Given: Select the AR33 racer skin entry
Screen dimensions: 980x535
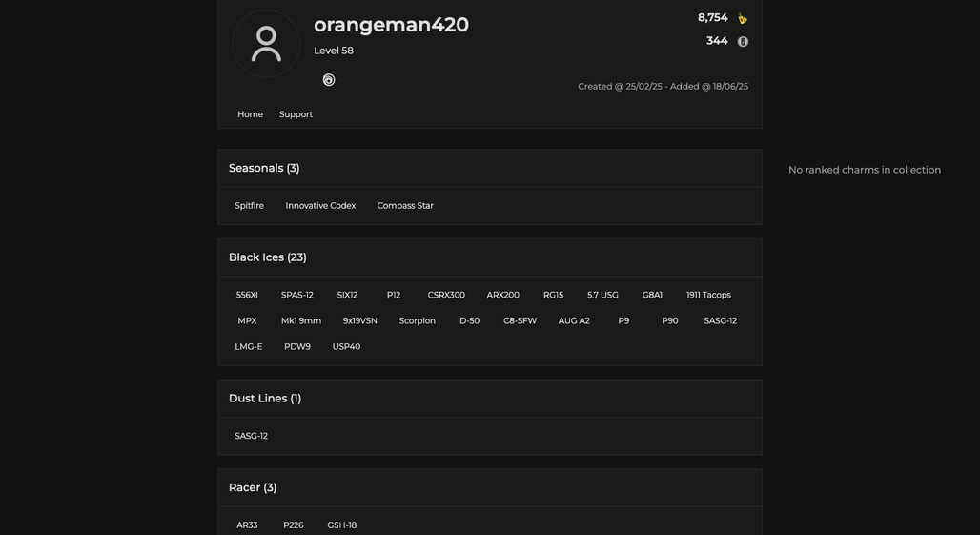Looking at the screenshot, I should click(x=247, y=525).
